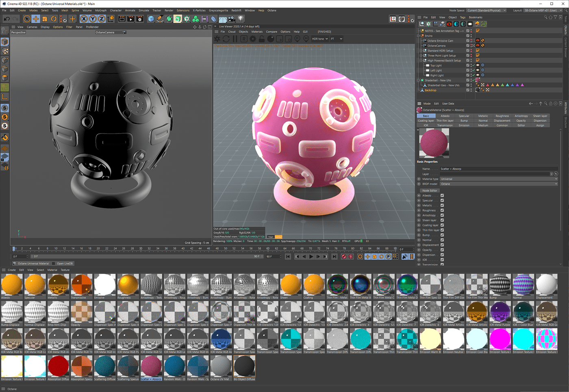Click the Cube primitive object icon
Screen dimensions: 569x392
151,19
